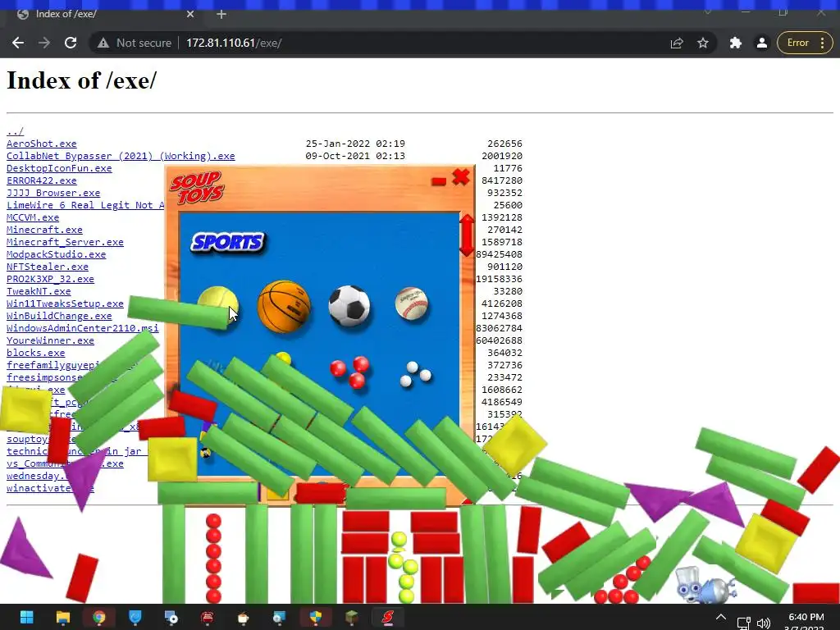Download AeroShot.exe
Viewport: 840px width, 630px height.
tap(42, 144)
